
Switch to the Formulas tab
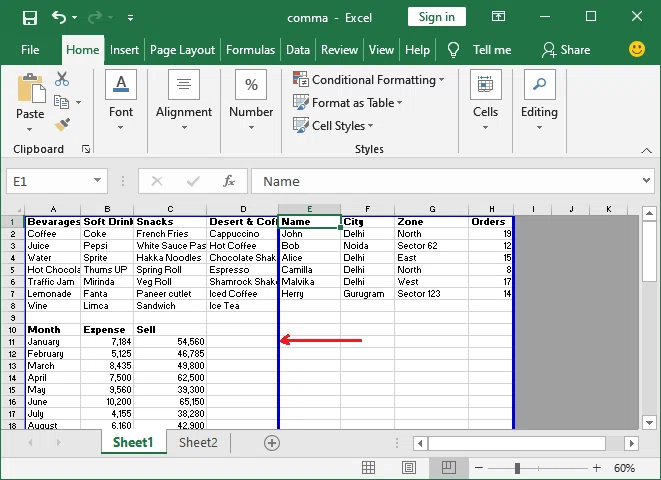(x=250, y=50)
